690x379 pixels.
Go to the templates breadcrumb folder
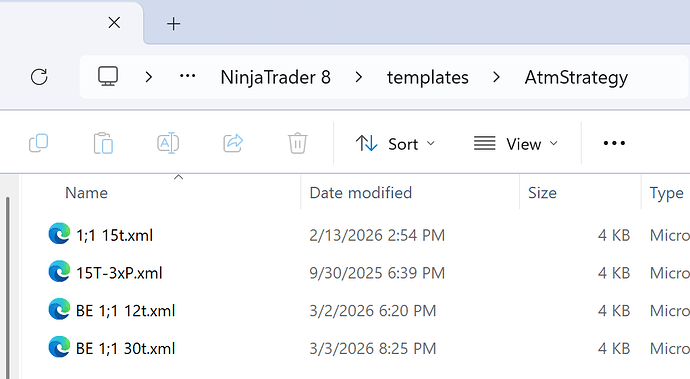tap(428, 77)
